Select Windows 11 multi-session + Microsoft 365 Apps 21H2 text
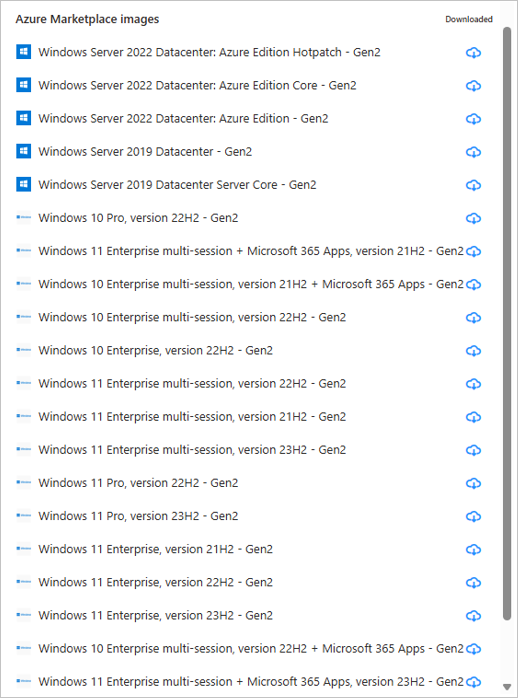The image size is (518, 698). point(251,251)
